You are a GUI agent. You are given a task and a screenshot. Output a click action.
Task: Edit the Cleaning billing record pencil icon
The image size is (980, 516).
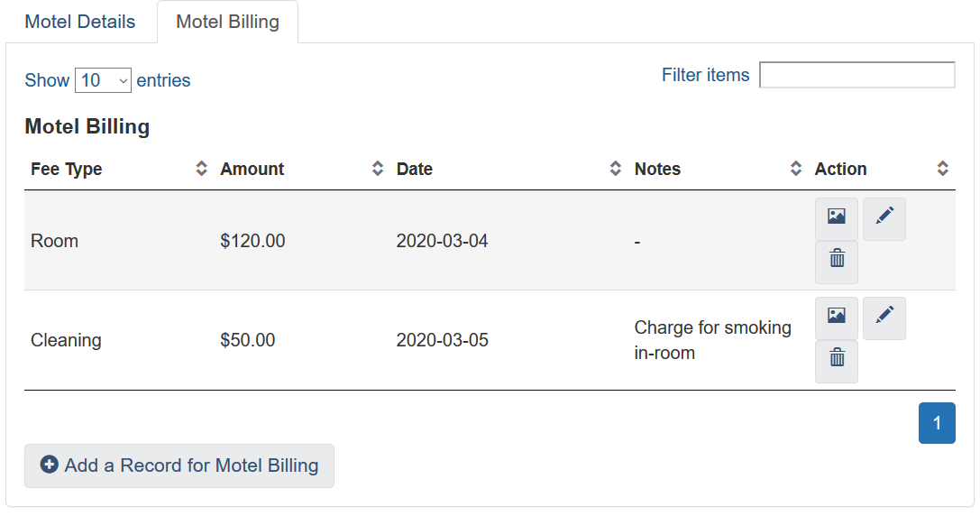[x=884, y=318]
